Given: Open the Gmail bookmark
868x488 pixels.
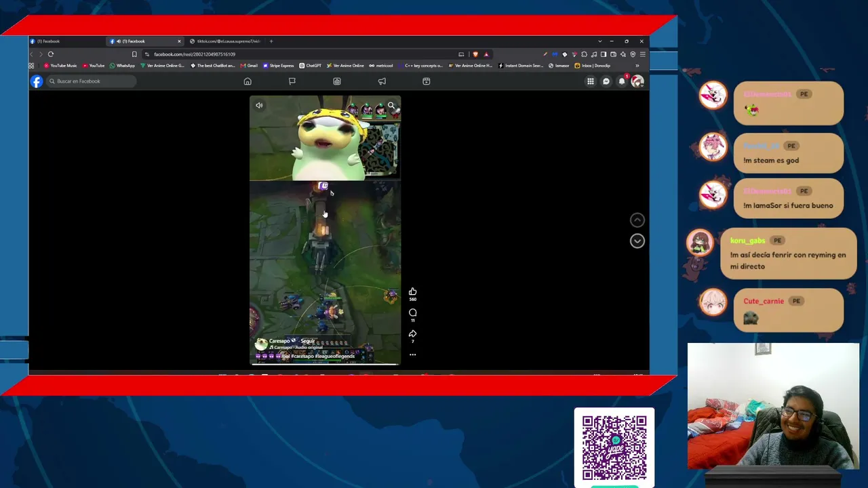Looking at the screenshot, I should (x=249, y=66).
